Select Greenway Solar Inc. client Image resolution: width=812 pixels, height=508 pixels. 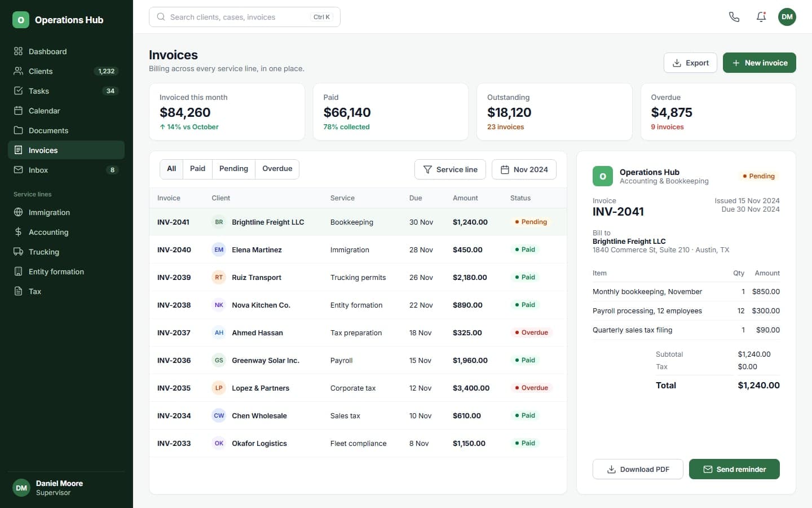tap(266, 360)
